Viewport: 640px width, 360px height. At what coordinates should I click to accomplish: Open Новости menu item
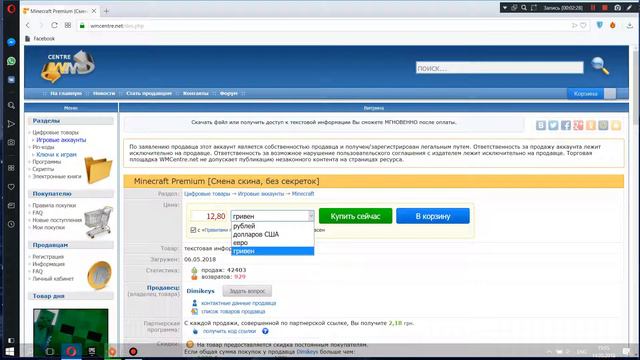click(104, 93)
